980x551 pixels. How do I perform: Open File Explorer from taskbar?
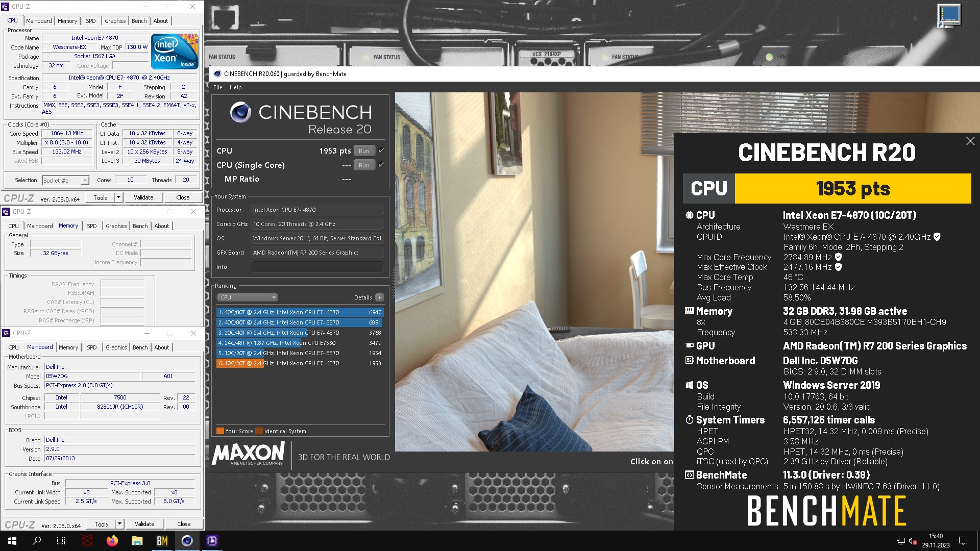pyautogui.click(x=137, y=541)
